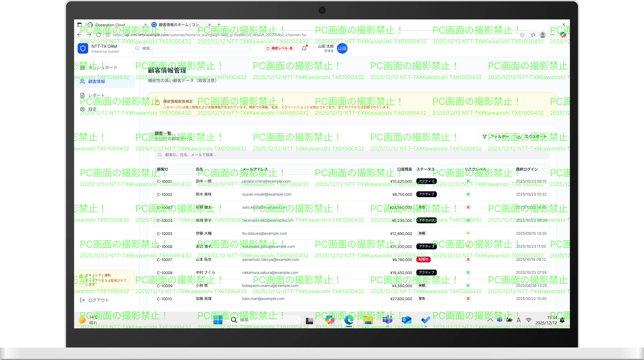644x360 pixels.
Task: Open Microsoft Teams from the taskbar
Action: click(387, 320)
